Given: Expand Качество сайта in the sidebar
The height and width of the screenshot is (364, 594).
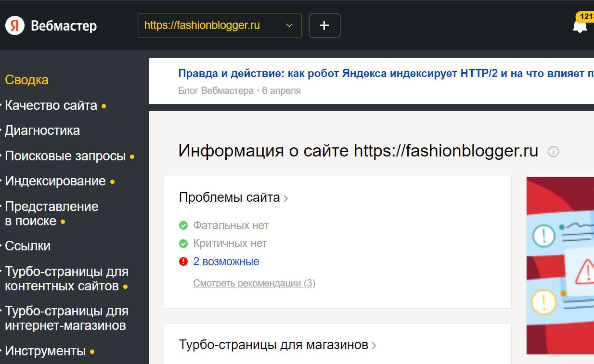Looking at the screenshot, I should click(51, 105).
